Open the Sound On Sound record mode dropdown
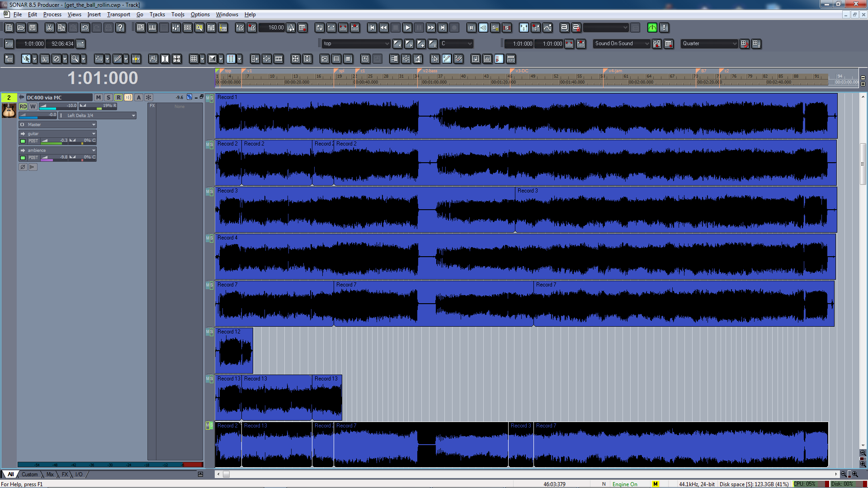The width and height of the screenshot is (868, 488). point(622,44)
